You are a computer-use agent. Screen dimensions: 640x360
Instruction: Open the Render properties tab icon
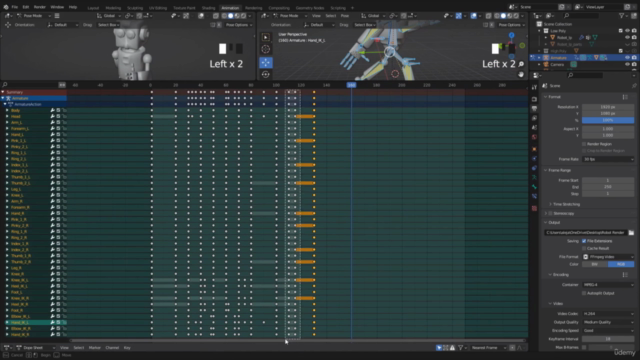click(534, 99)
